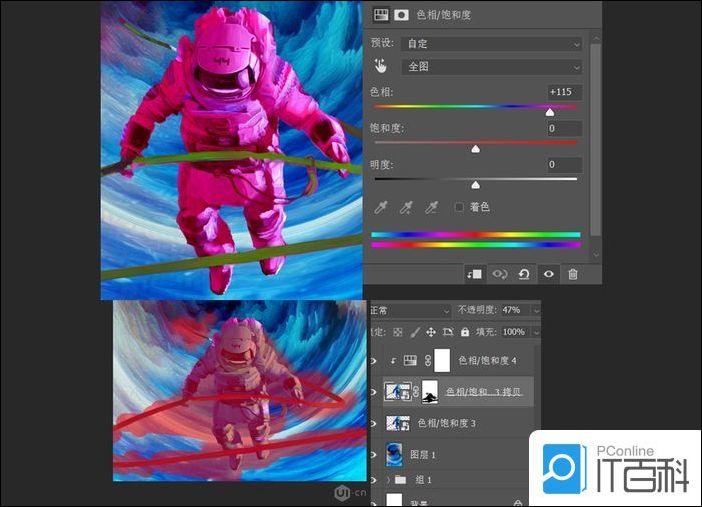Hide the 图层 1 layer
Viewport: 702px width, 507px height.
click(373, 455)
